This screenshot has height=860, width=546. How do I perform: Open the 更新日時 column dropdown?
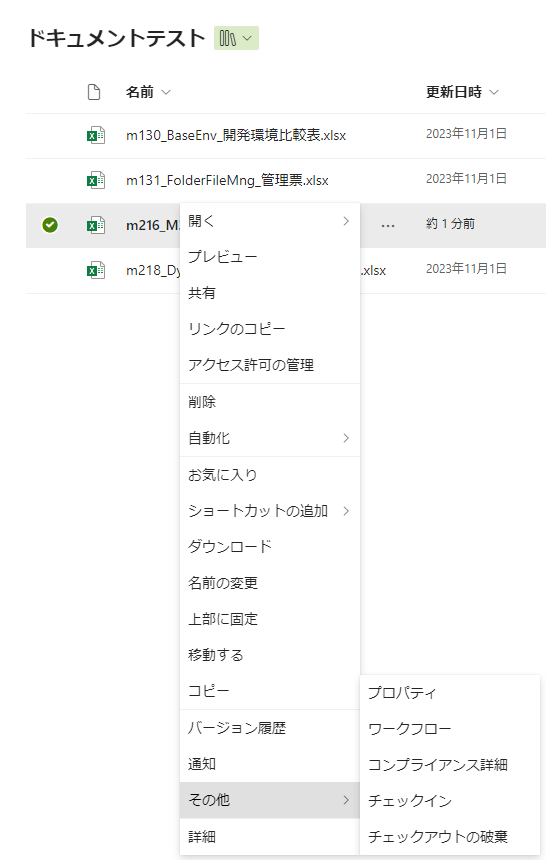tap(494, 92)
